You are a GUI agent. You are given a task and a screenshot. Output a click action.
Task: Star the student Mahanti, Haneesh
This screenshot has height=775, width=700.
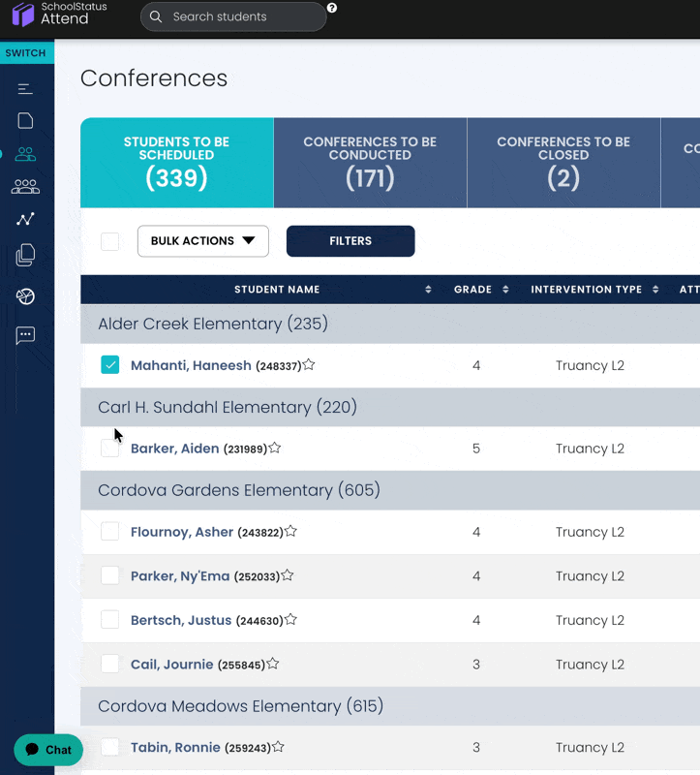pos(309,365)
